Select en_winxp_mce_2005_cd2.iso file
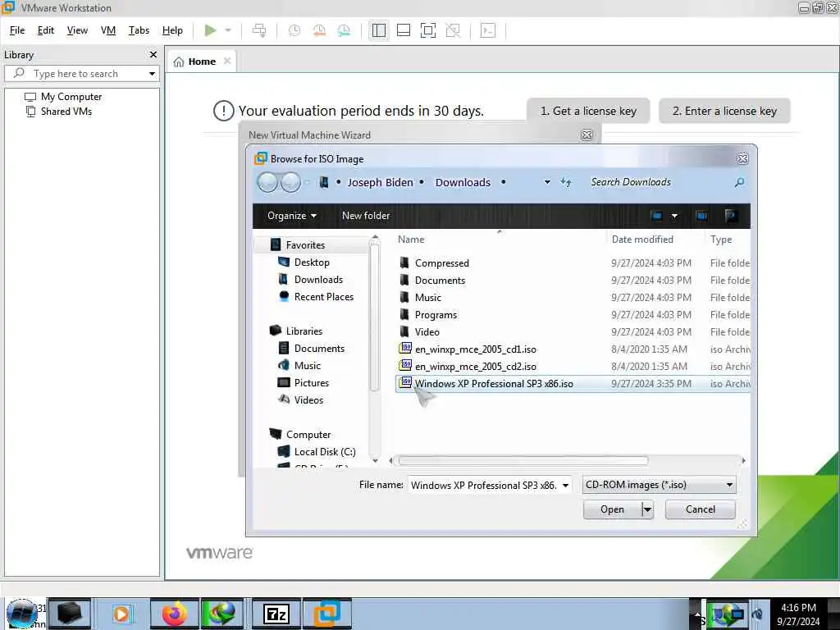 coord(475,367)
